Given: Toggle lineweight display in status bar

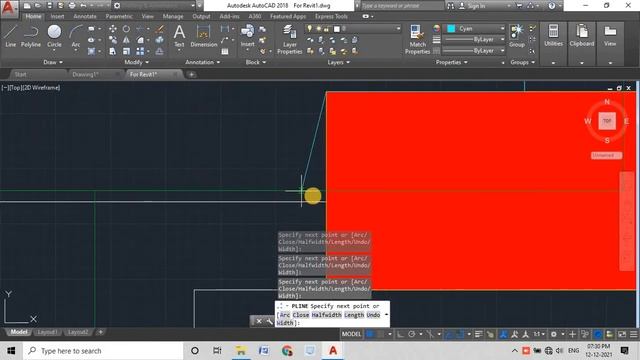Looking at the screenshot, I should (479, 334).
